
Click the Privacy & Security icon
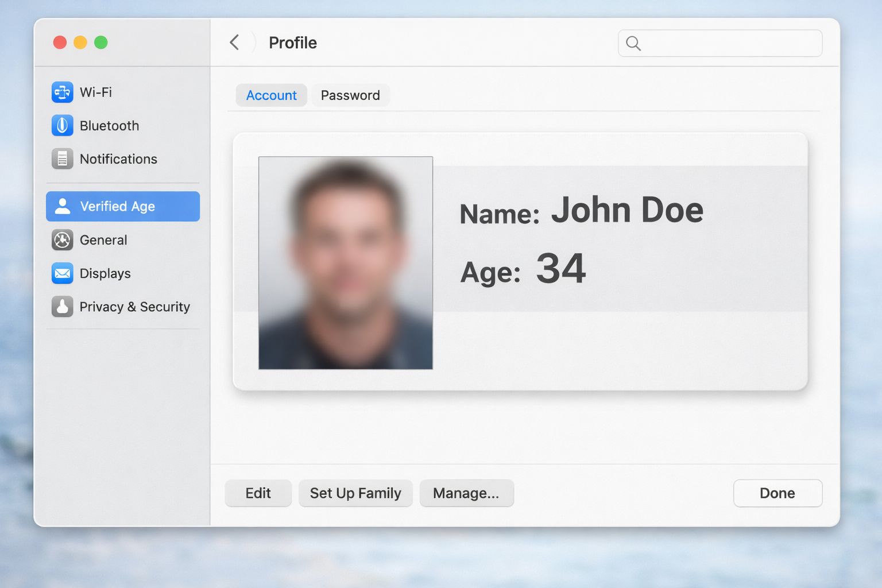(x=62, y=307)
